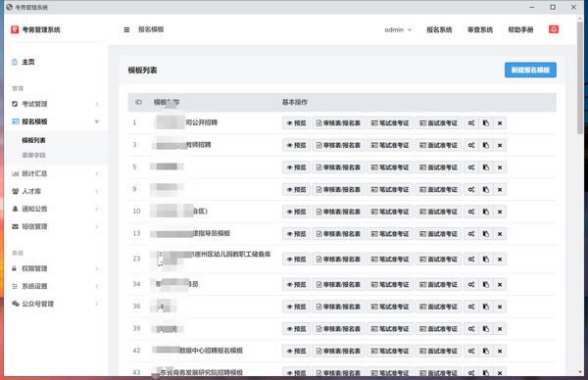This screenshot has width=588, height=380.
Task: Click copy icon in row 23
Action: [x=486, y=259]
